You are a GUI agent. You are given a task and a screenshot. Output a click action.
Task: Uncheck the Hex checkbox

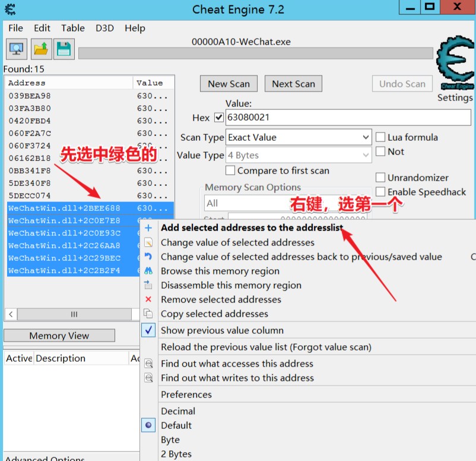(218, 118)
